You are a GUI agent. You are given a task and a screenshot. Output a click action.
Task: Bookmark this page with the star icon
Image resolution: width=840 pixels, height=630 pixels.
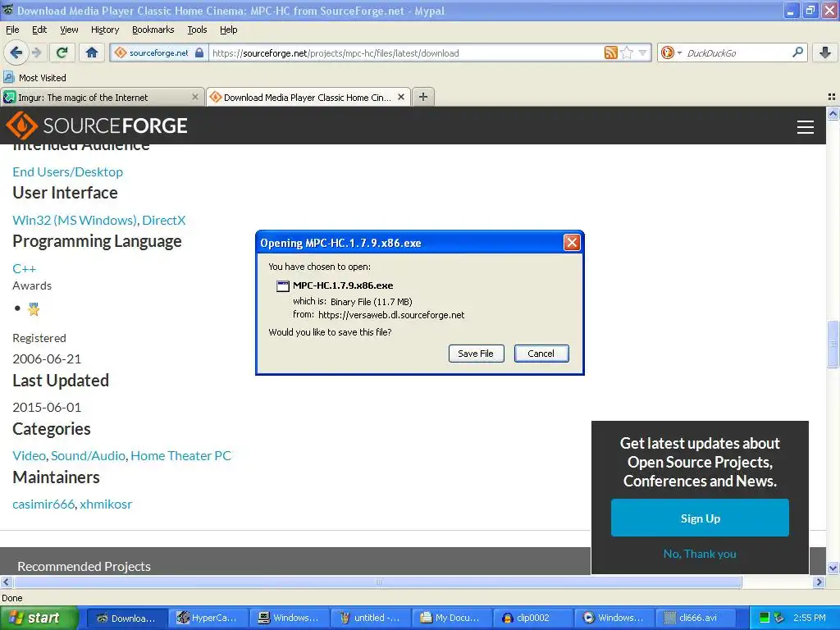point(626,52)
